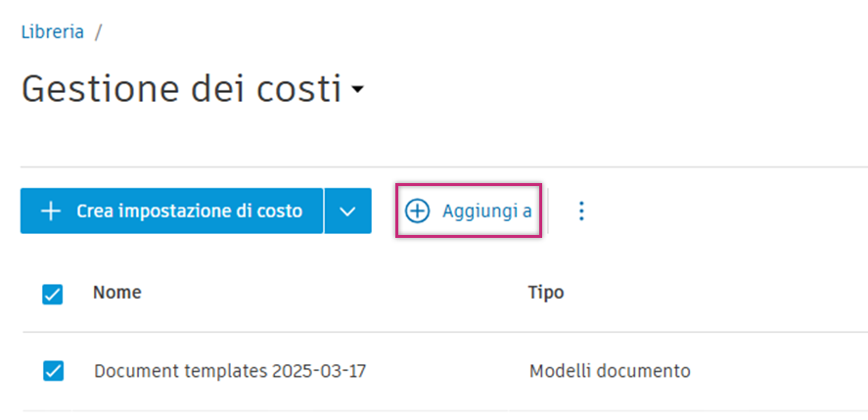This screenshot has width=868, height=420.
Task: Uncheck the Document templates 2025-03-17 row checkbox
Action: click(x=53, y=371)
